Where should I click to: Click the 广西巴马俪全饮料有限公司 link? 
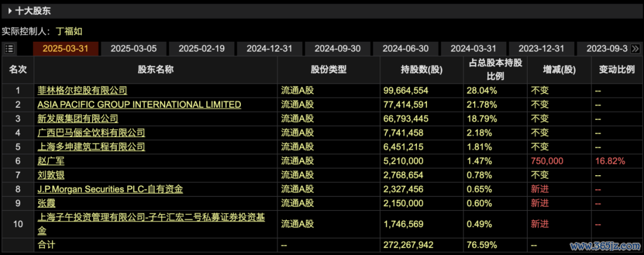click(x=91, y=133)
